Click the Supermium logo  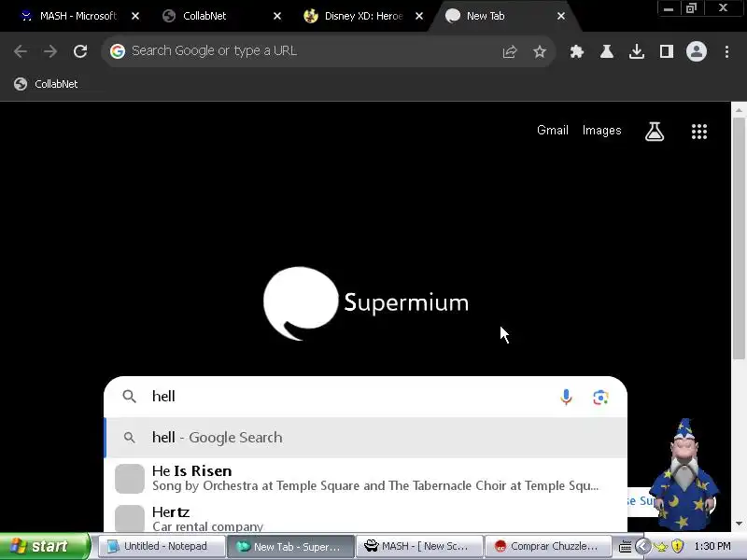point(365,303)
